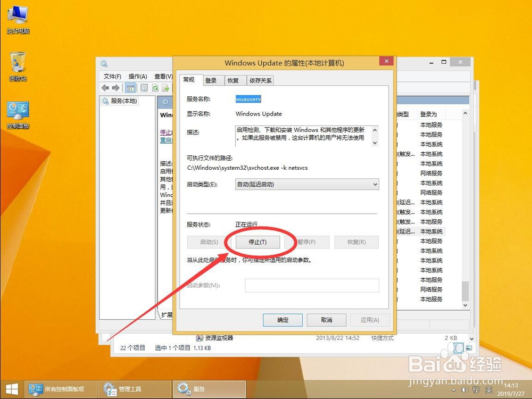Select 服务(本地) node in Services tree
Screen dimensions: 532x399
click(x=120, y=101)
